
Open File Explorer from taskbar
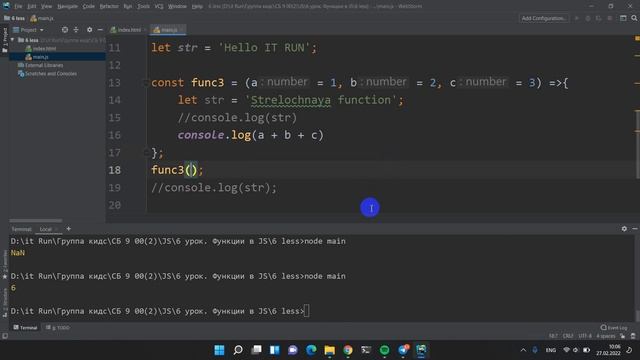[x=329, y=350]
